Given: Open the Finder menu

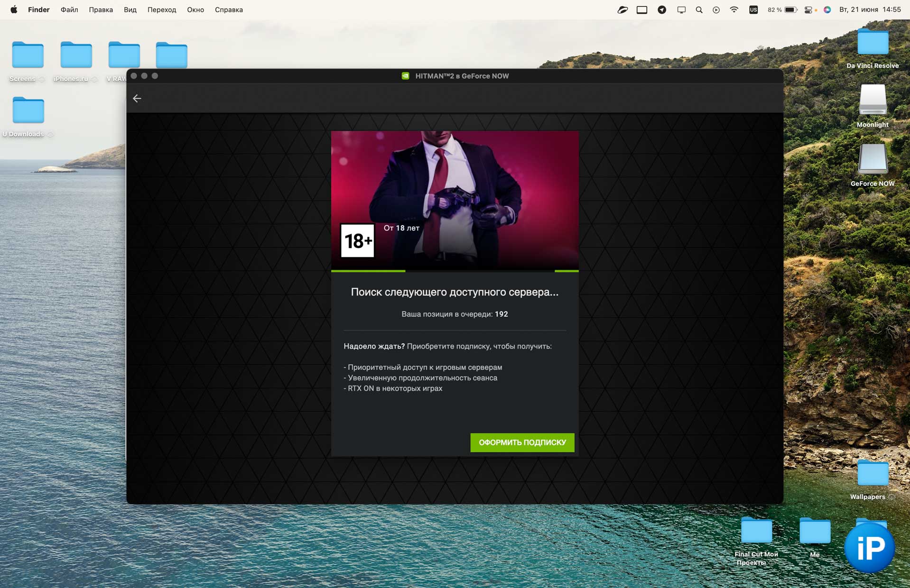Looking at the screenshot, I should (x=38, y=9).
